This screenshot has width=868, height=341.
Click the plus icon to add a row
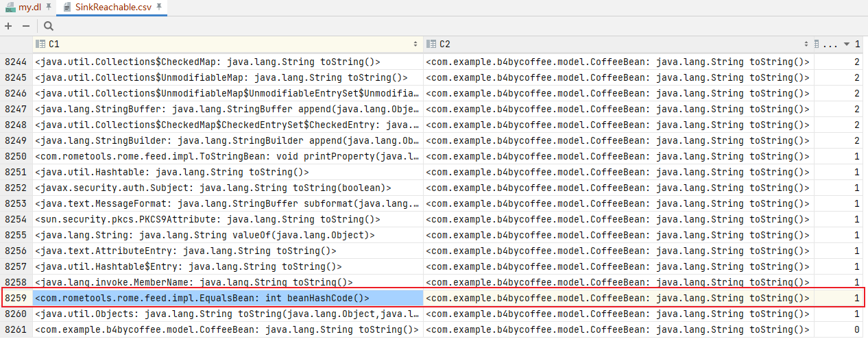tap(8, 26)
